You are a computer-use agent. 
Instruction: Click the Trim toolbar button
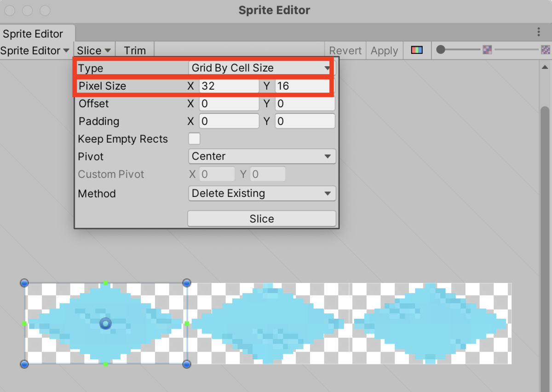point(134,51)
